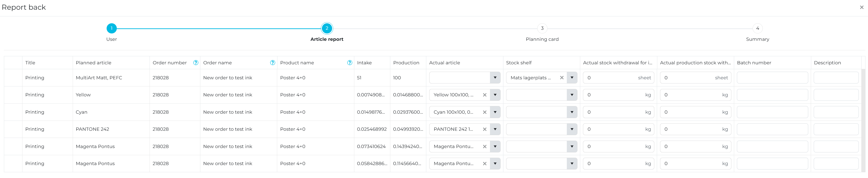Click Description field in Cyan row
Image resolution: width=868 pixels, height=178 pixels.
[836, 112]
